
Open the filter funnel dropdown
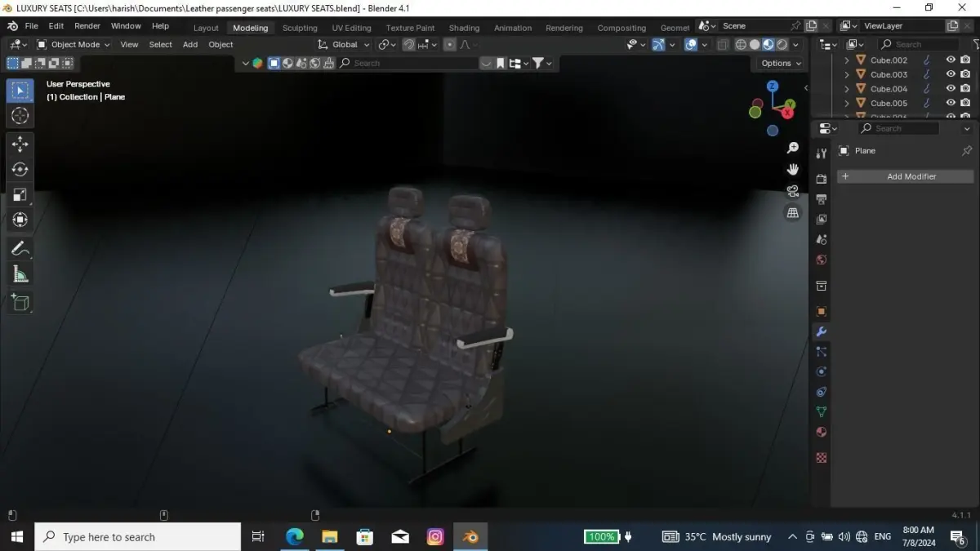pos(542,63)
